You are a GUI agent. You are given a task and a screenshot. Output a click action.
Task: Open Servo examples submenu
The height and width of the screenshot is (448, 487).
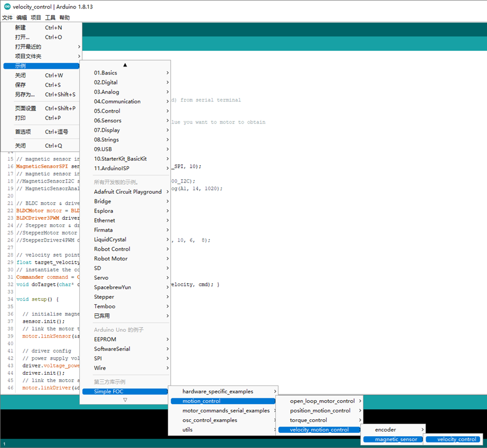(x=126, y=278)
